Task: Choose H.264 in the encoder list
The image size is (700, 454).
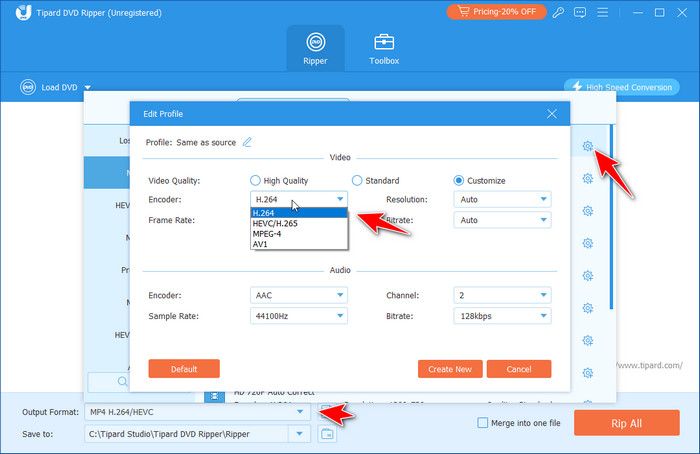Action: coord(299,213)
